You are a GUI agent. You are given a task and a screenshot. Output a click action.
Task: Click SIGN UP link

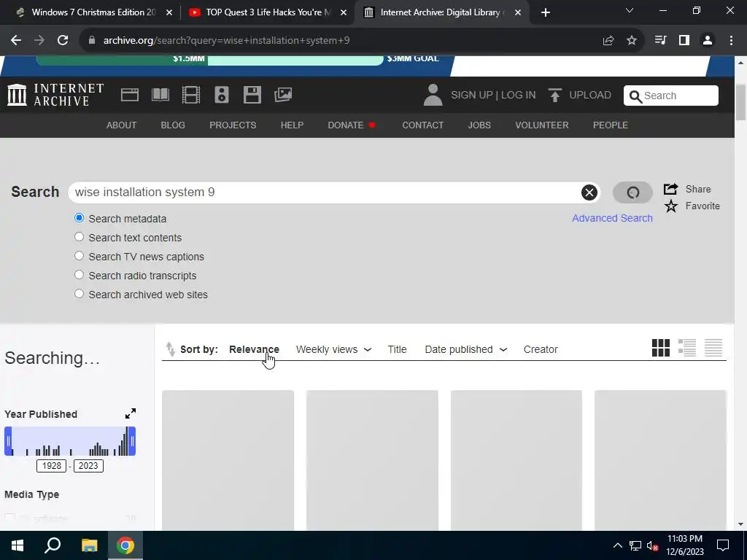(x=472, y=96)
